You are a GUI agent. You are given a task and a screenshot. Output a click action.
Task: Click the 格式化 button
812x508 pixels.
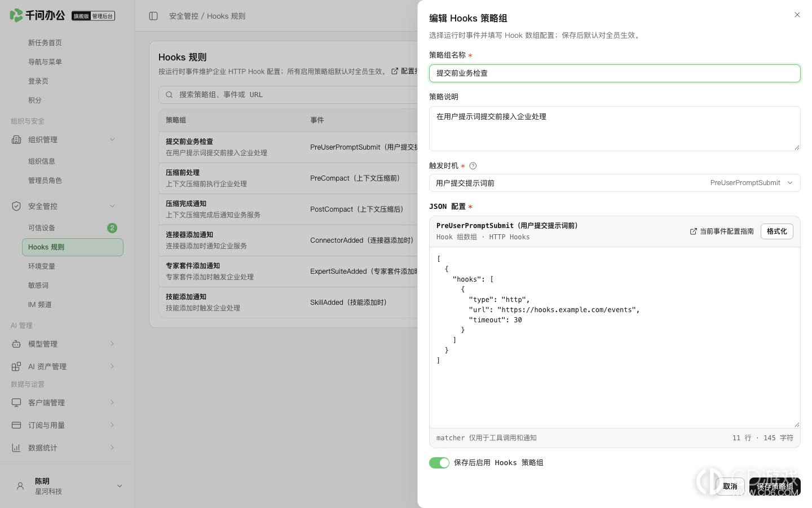click(x=777, y=231)
